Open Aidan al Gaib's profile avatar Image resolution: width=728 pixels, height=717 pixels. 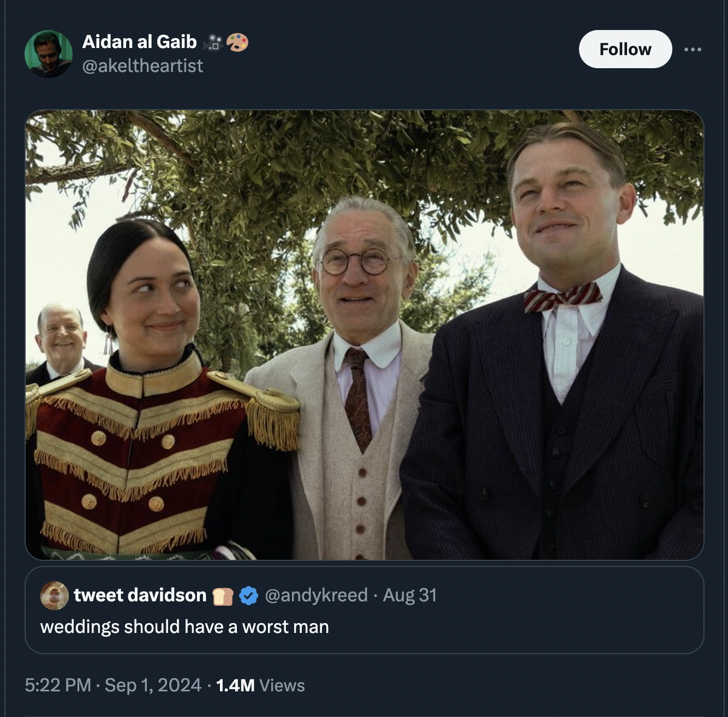click(49, 53)
